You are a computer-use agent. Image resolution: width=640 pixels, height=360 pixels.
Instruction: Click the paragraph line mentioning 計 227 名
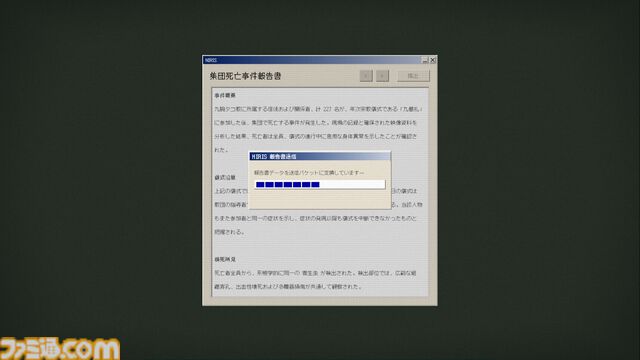[318, 109]
